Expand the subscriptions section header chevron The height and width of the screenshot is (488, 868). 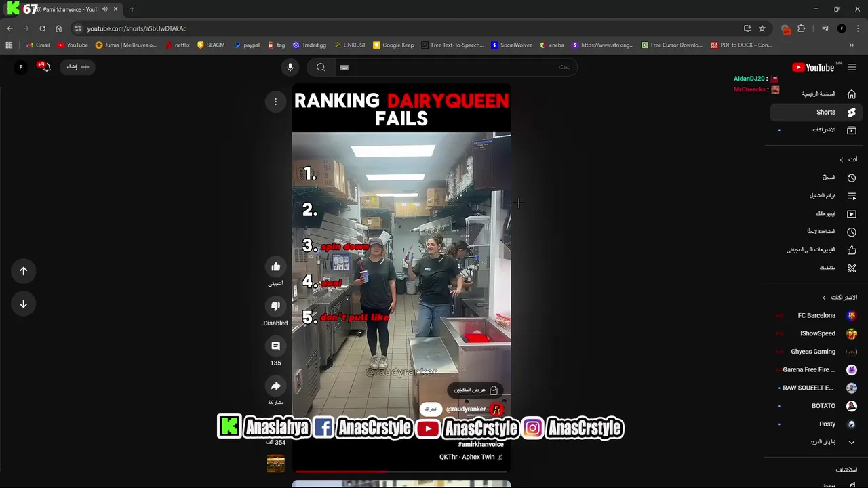click(x=825, y=298)
